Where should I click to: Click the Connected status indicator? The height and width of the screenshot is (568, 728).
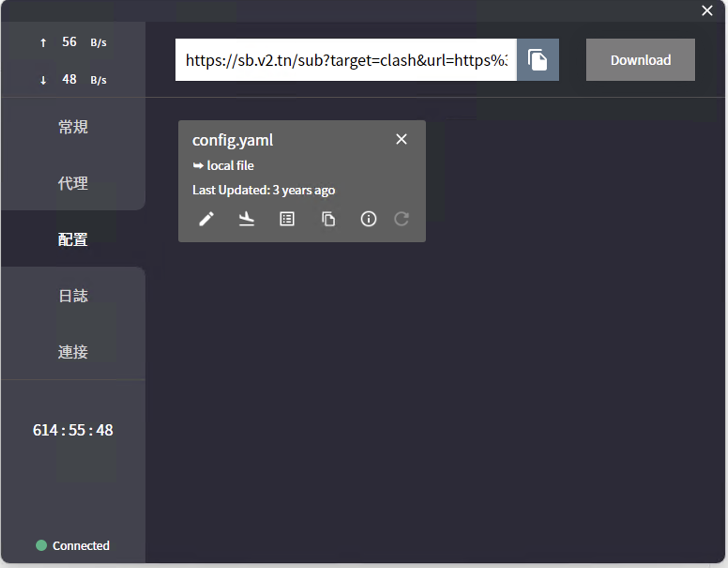pos(73,545)
